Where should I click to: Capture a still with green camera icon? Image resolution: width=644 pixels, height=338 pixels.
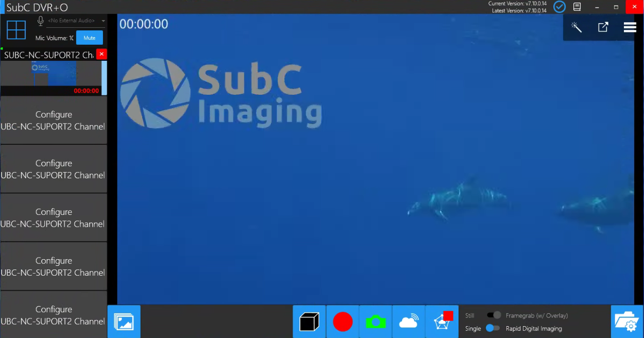pos(376,322)
